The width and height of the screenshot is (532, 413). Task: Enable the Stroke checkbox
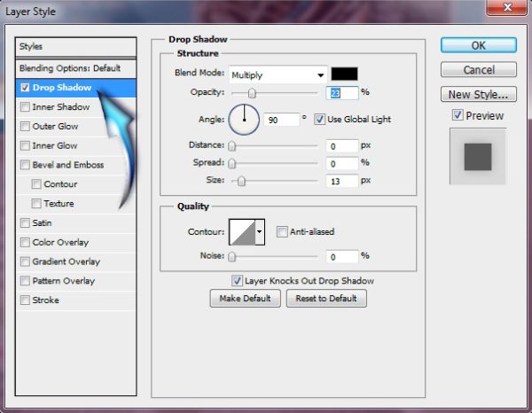(x=25, y=300)
